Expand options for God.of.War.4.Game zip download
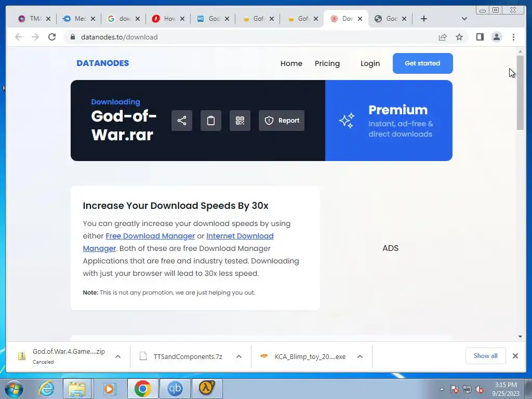 (x=118, y=356)
